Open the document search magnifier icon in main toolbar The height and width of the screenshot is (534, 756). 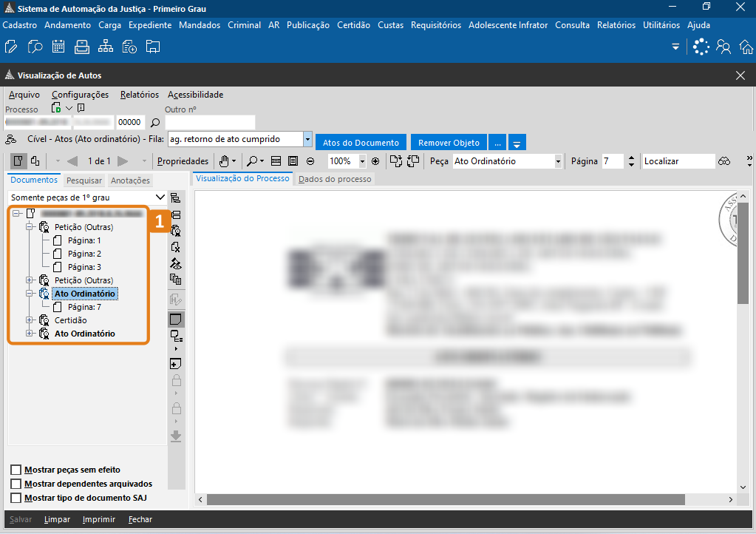click(35, 47)
